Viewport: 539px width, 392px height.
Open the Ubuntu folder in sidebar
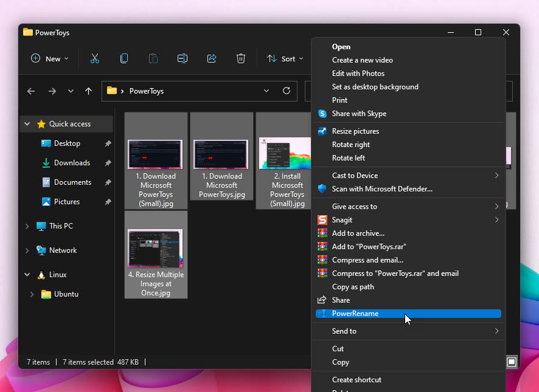(x=66, y=294)
